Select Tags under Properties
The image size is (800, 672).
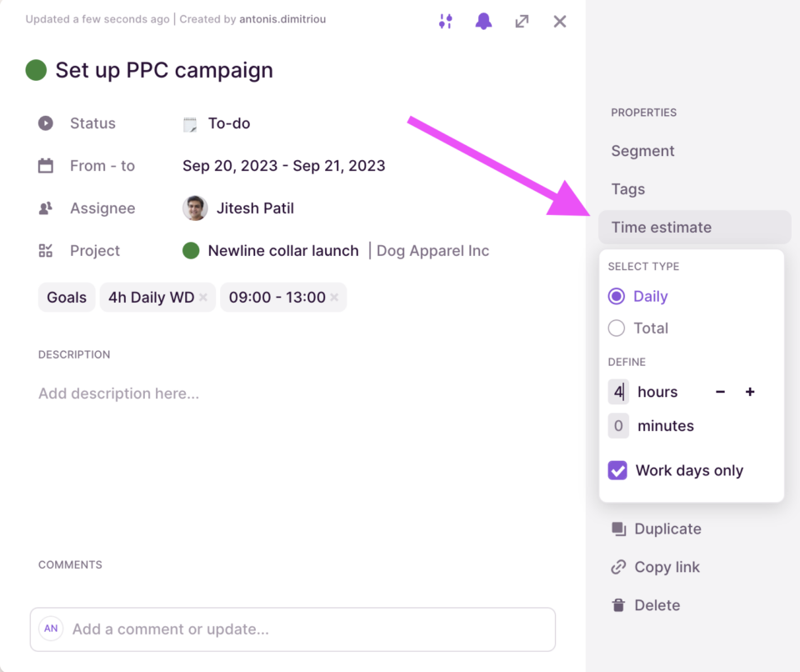click(x=627, y=189)
